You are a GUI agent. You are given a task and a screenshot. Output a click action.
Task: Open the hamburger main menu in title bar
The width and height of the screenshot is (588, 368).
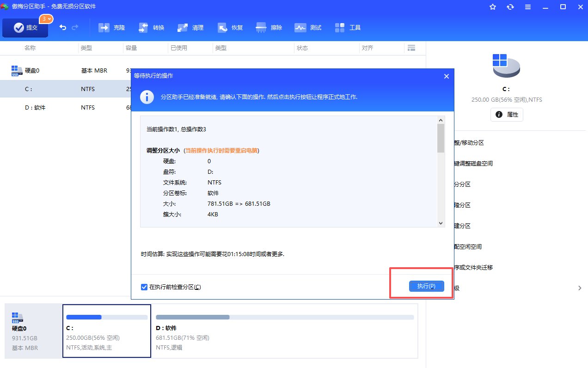tap(528, 7)
